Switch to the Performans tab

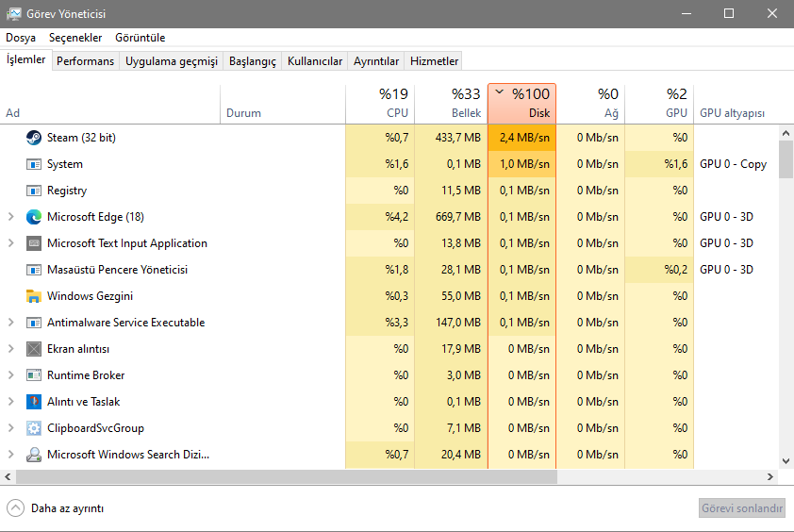pyautogui.click(x=85, y=61)
